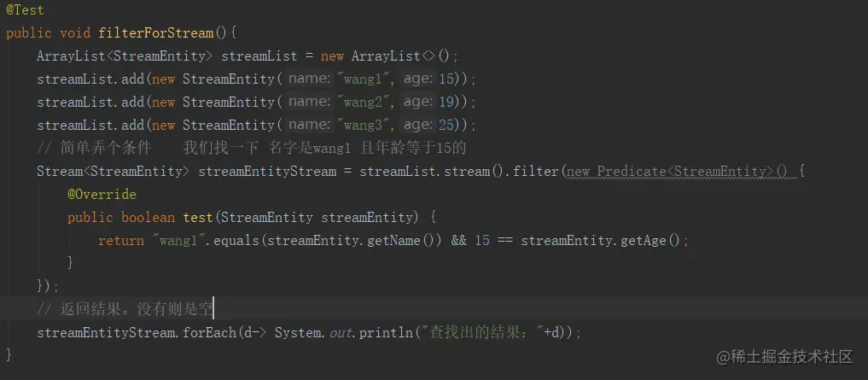
Task: Click the "wang2" string literal
Action: click(x=363, y=102)
